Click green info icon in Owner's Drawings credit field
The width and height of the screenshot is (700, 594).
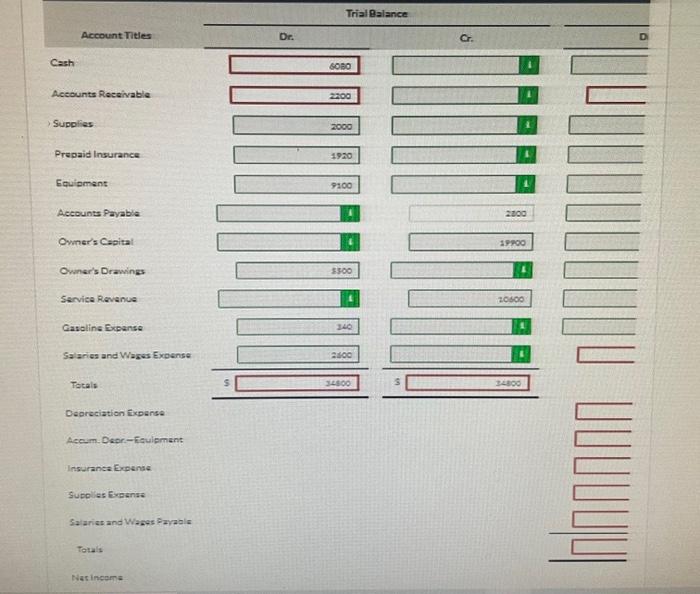(x=523, y=270)
